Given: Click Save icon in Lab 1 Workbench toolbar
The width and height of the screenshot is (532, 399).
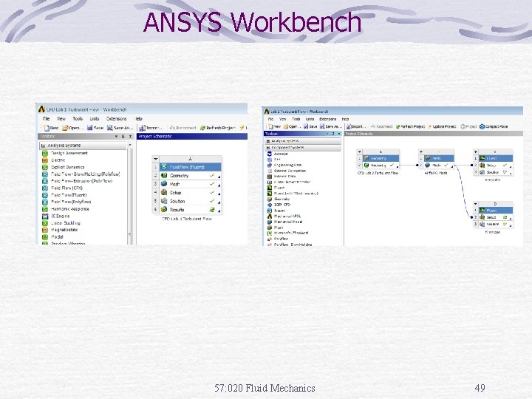Looking at the screenshot, I should click(x=89, y=128).
